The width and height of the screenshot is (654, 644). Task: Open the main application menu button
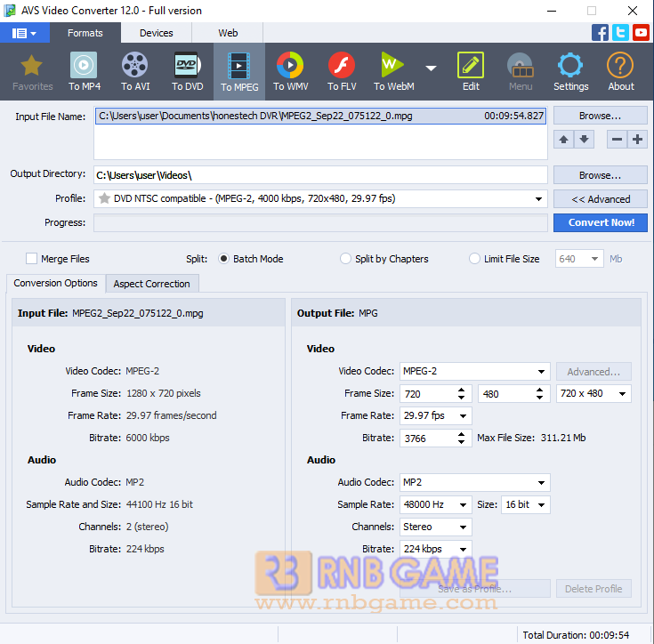(25, 33)
